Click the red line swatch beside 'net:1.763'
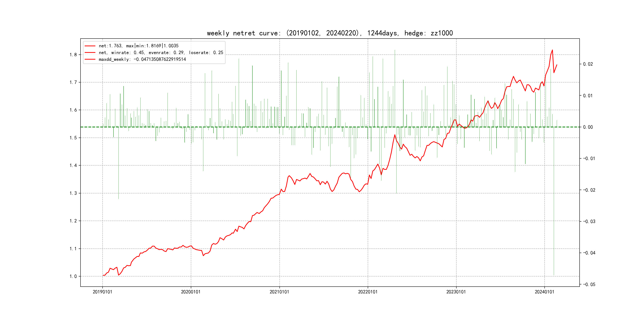This screenshot has height=322, width=644. pos(90,46)
